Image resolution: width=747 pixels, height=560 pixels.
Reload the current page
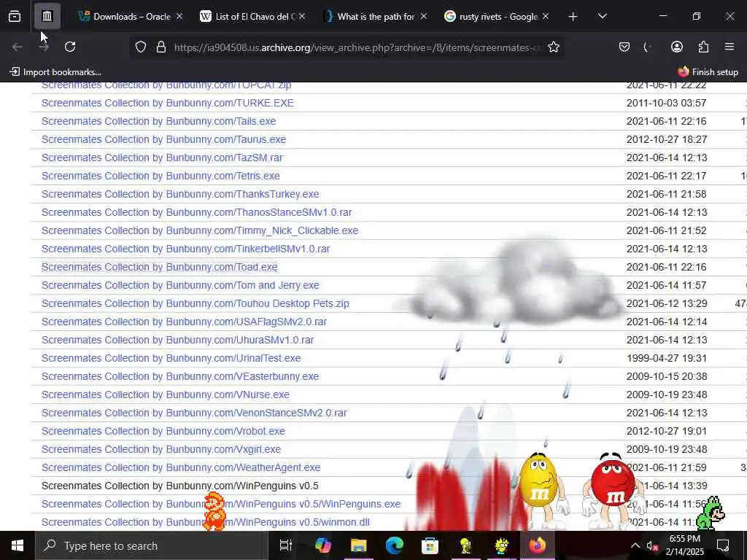pos(70,47)
